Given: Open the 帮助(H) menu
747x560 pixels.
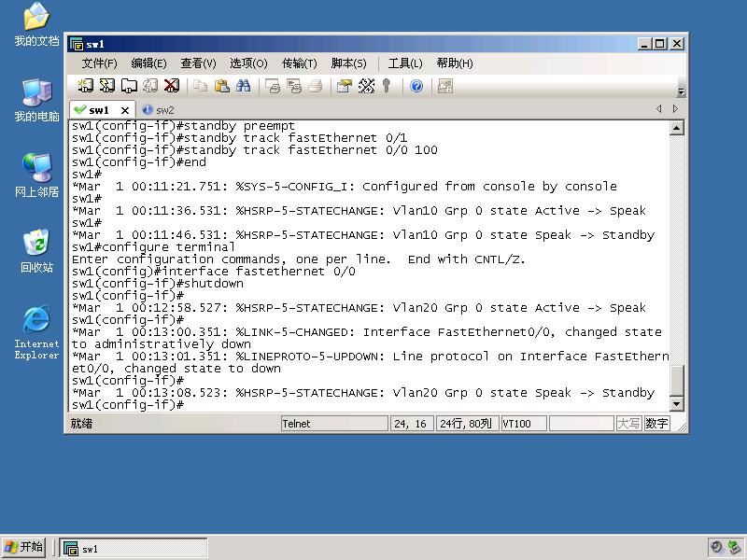Looking at the screenshot, I should coord(455,63).
